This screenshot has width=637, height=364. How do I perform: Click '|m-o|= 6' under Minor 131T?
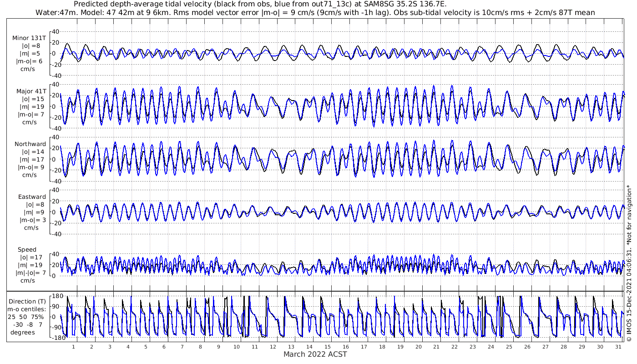click(30, 61)
